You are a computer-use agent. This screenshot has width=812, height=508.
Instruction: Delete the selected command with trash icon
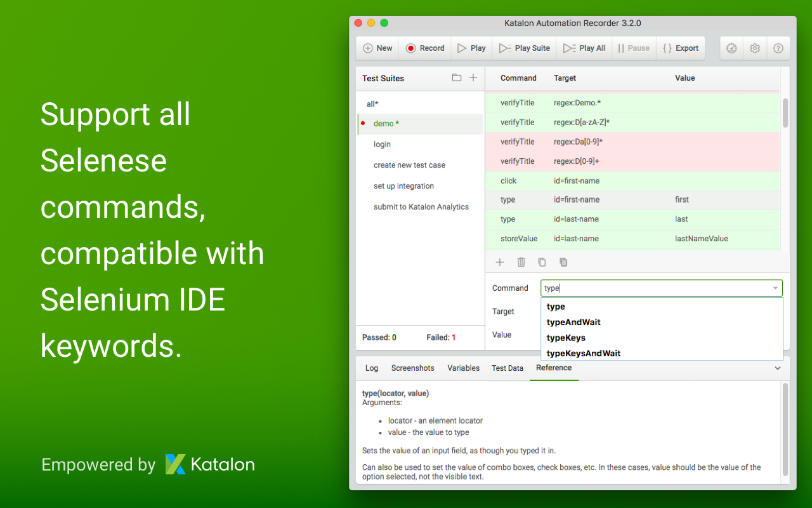click(x=521, y=262)
